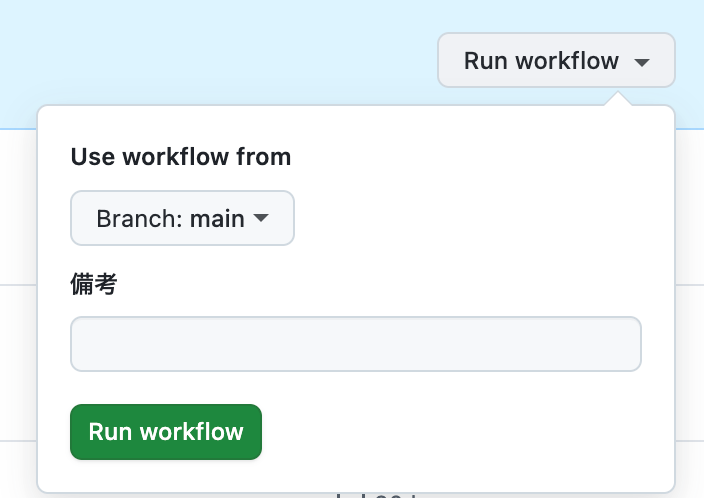Click the caret arrow beside top Run workflow
Image resolution: width=704 pixels, height=498 pixels.
pyautogui.click(x=642, y=62)
